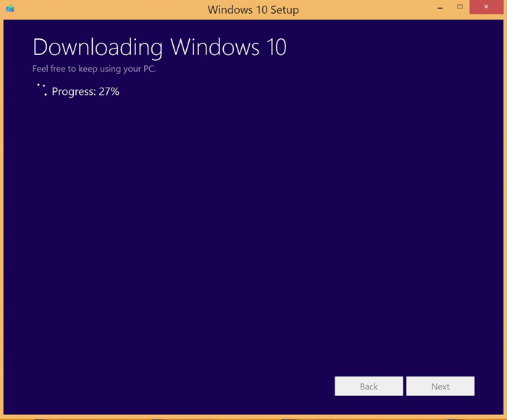Click the 'Progress: 27%' status text
Screen dimensions: 507x420
(x=85, y=91)
